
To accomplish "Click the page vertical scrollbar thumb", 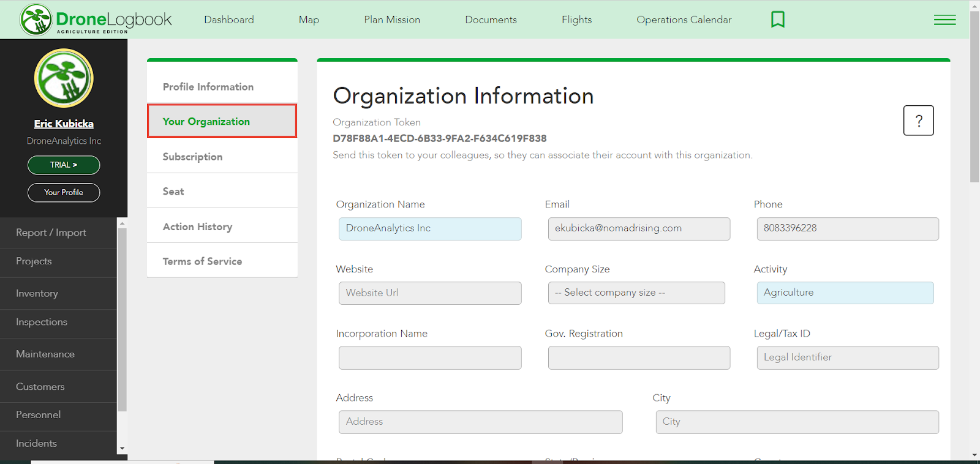I will (x=974, y=96).
